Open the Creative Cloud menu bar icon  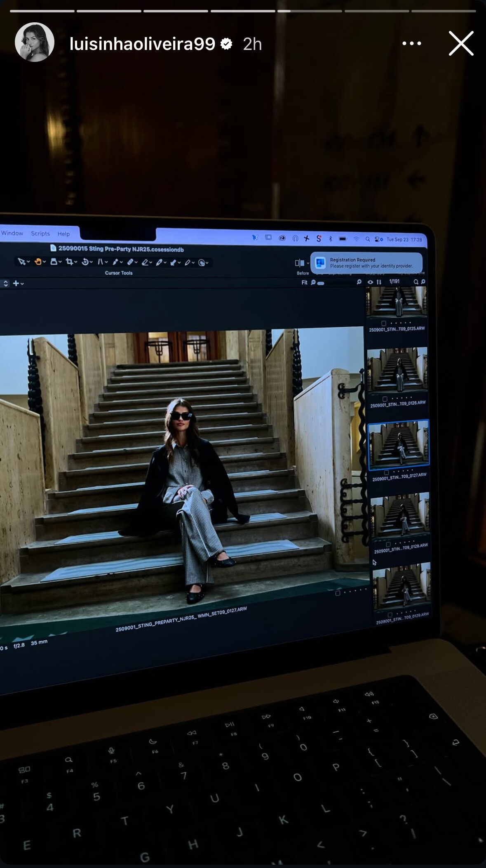pos(282,238)
